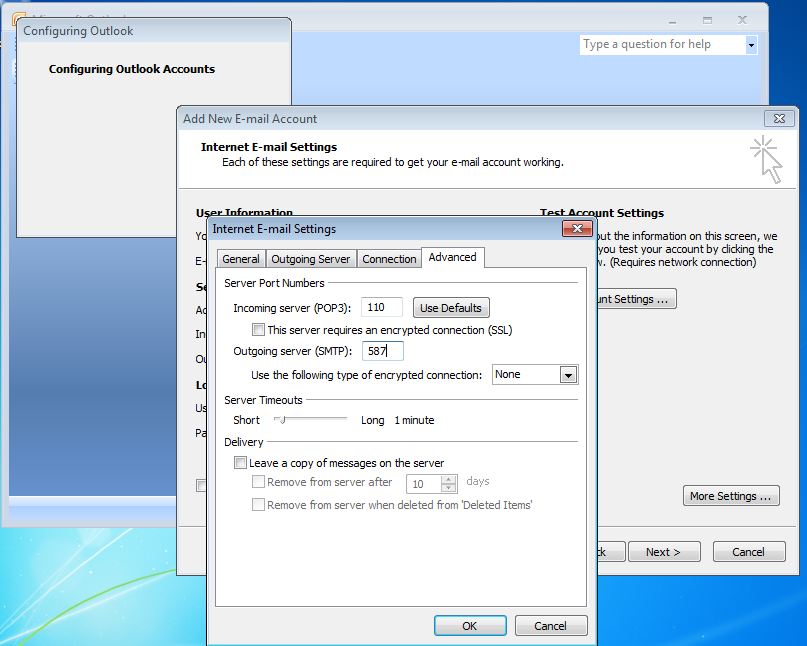This screenshot has width=807, height=646.
Task: Close Internet E-mail Settings with red X
Action: click(x=577, y=229)
